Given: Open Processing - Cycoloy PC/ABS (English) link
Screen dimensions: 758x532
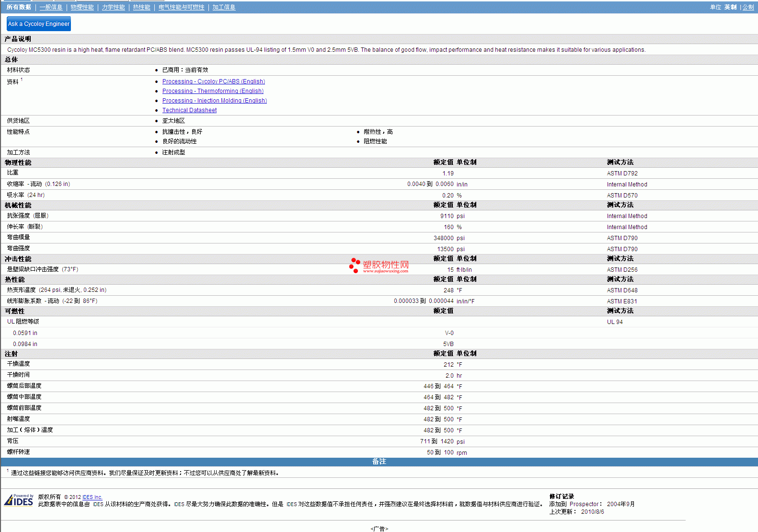Looking at the screenshot, I should coord(213,81).
